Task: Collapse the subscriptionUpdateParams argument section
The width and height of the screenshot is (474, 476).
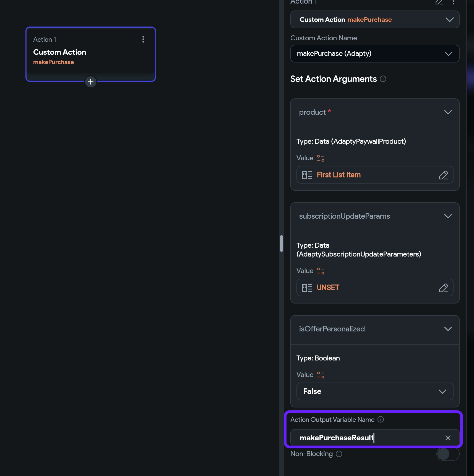Action: tap(448, 216)
